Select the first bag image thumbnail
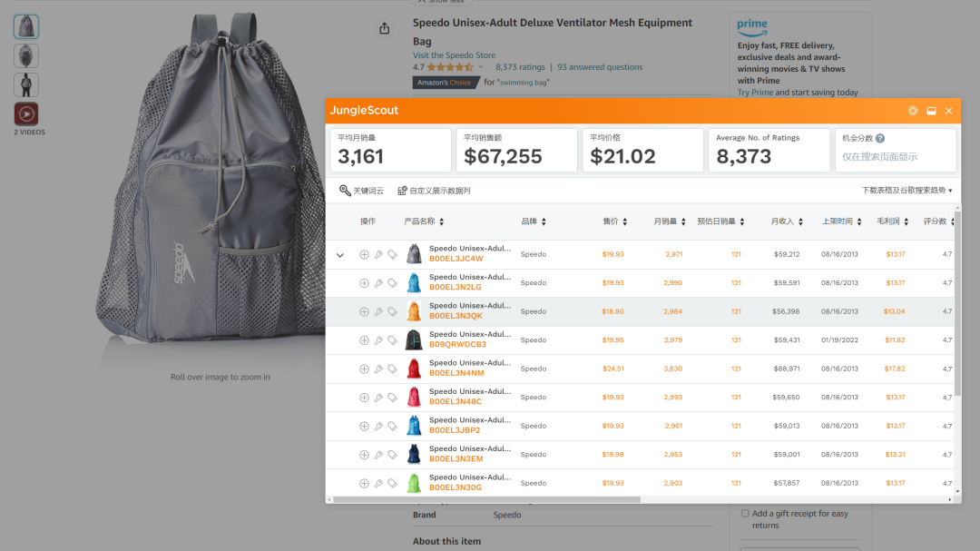 (x=26, y=27)
